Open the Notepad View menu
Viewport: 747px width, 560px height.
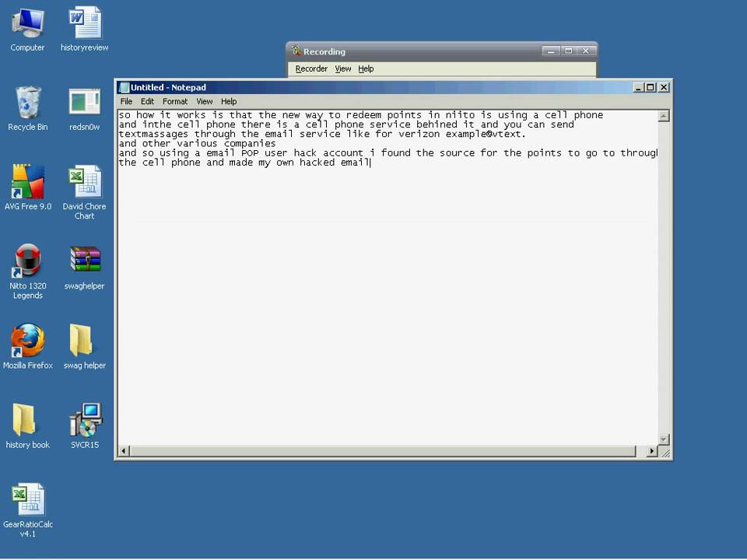205,101
